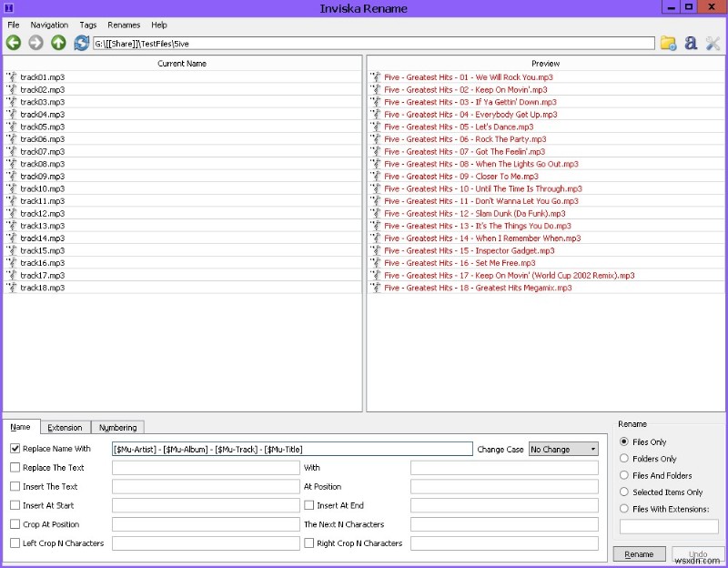Switch to the Extension tab
The height and width of the screenshot is (568, 728).
(65, 428)
